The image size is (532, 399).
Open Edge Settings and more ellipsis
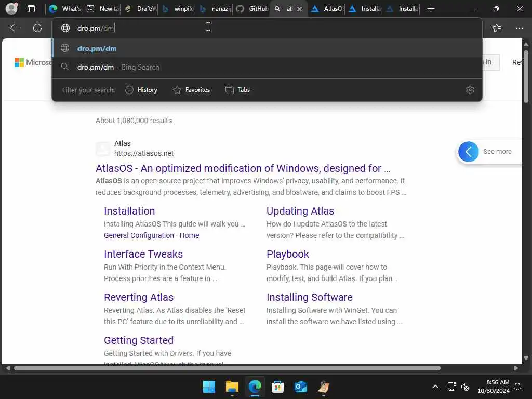coord(519,28)
